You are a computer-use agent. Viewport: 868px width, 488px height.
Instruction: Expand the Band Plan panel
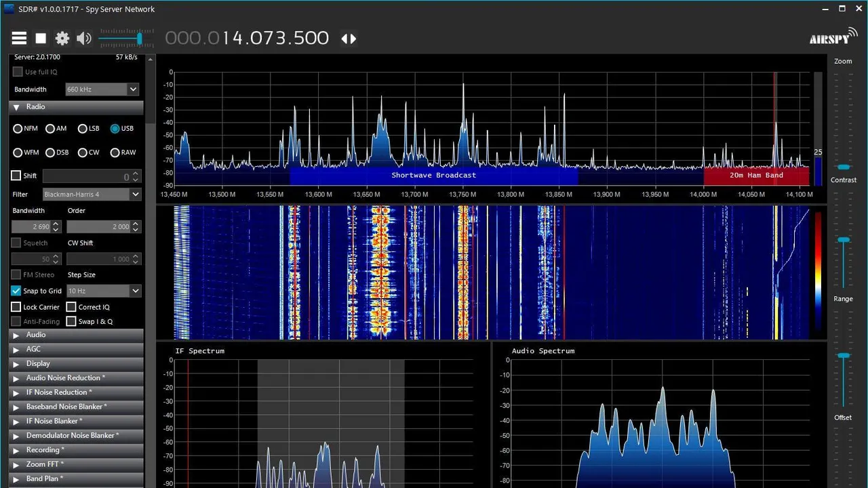click(x=76, y=479)
